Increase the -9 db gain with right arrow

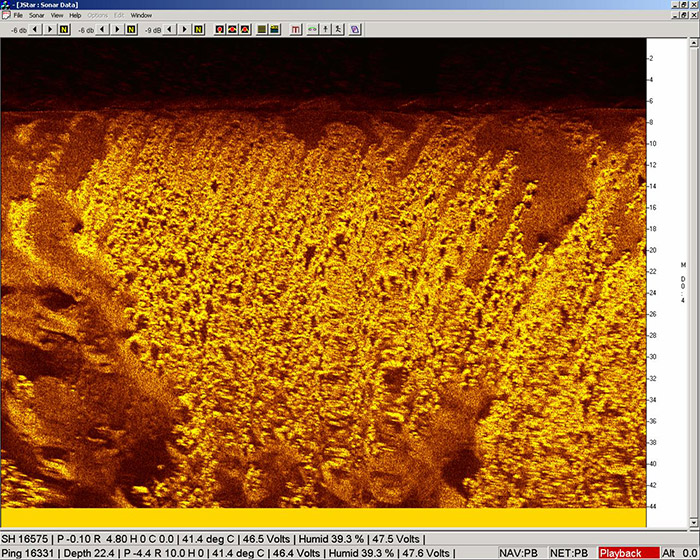(x=183, y=29)
